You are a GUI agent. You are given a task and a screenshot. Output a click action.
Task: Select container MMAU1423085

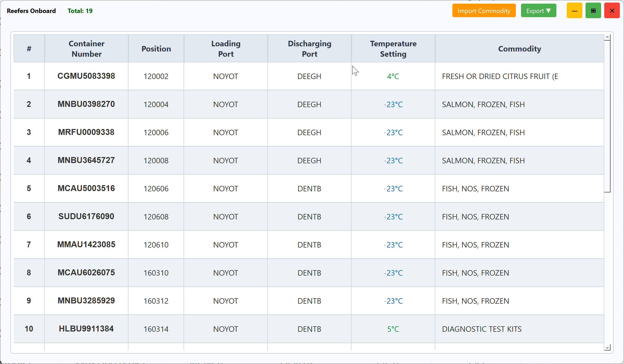pos(86,245)
